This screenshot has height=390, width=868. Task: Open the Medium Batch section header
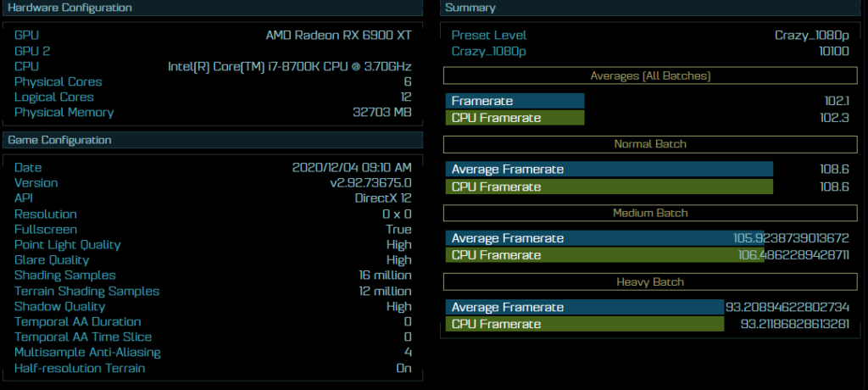[650, 213]
